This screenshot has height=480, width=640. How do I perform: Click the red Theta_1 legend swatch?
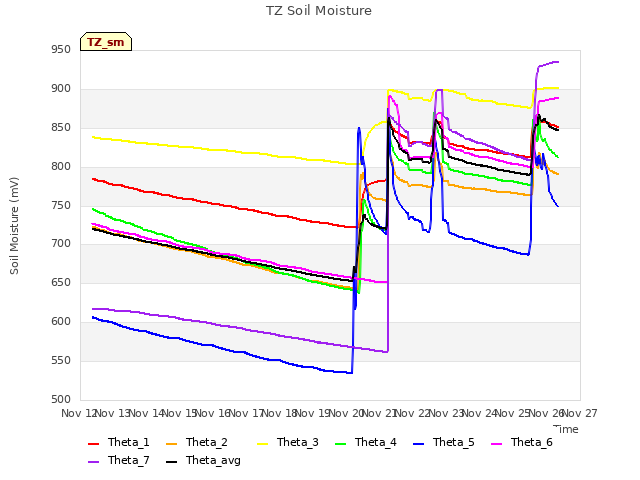point(93,444)
